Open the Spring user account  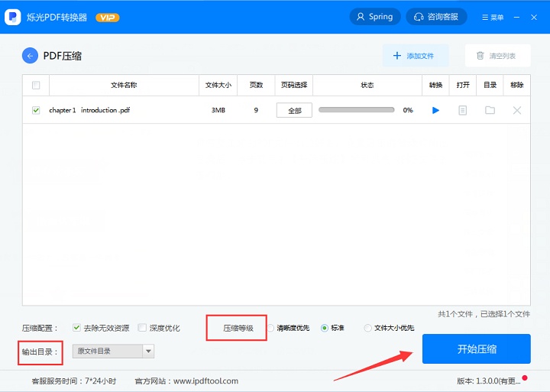click(374, 17)
